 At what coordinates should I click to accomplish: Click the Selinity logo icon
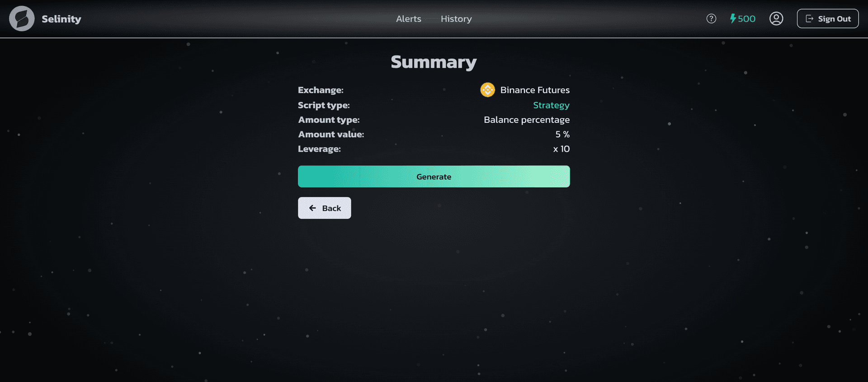coord(22,19)
